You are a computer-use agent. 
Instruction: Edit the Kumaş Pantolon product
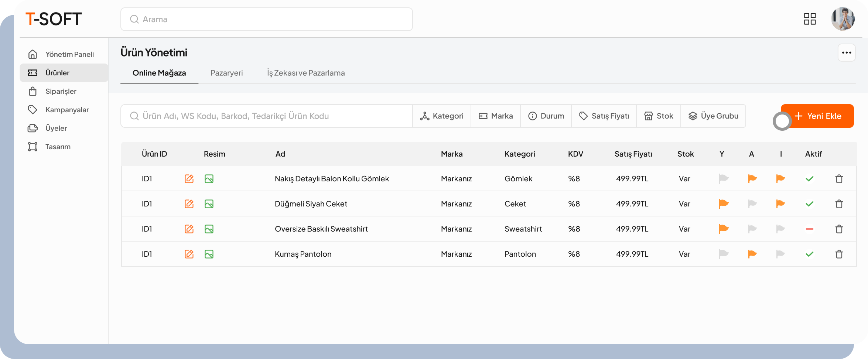[x=189, y=254]
